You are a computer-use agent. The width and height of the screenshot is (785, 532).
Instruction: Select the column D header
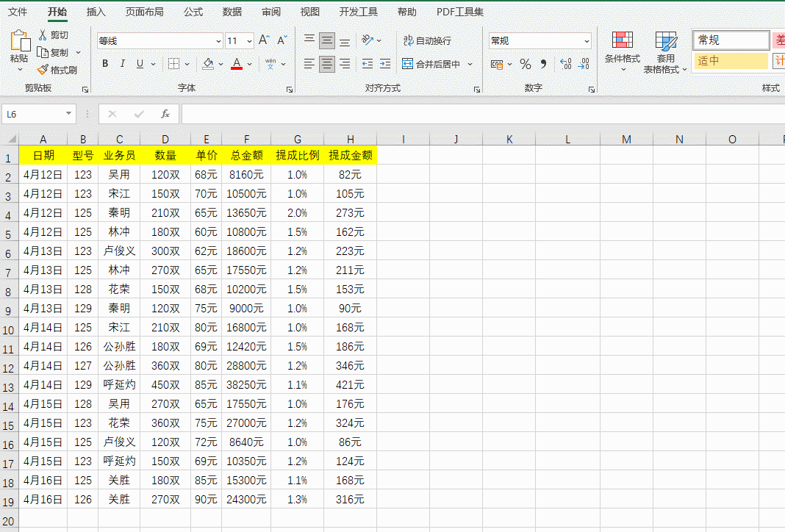165,139
